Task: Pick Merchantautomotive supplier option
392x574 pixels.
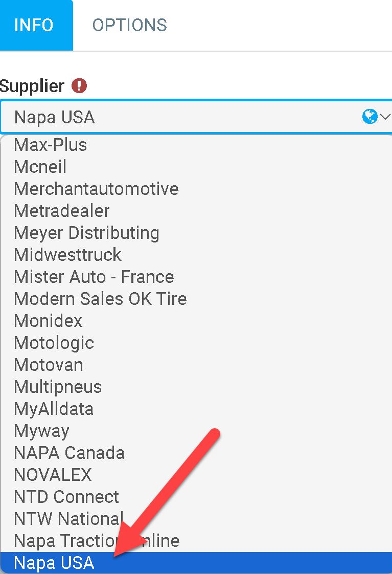Action: tap(97, 189)
